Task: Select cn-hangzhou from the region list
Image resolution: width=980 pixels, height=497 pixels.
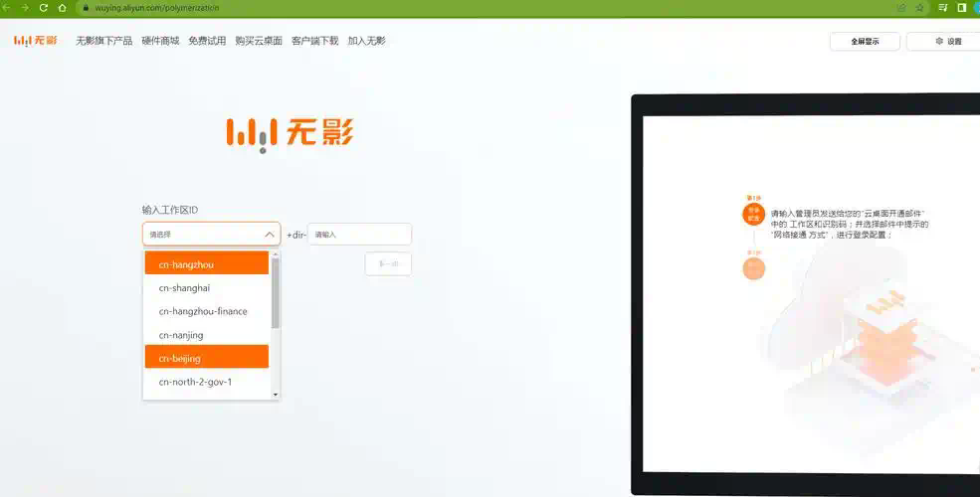Action: (x=207, y=264)
